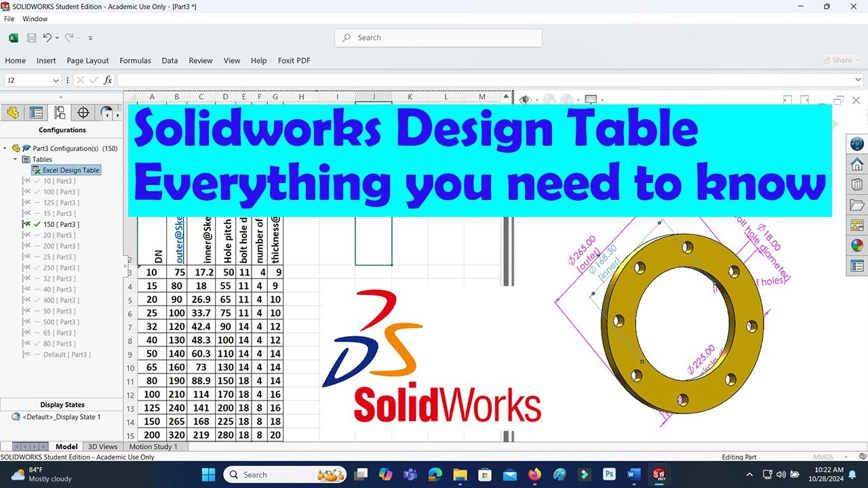Open Microsoft Teams from the taskbar
The width and height of the screenshot is (868, 488).
coord(410,474)
